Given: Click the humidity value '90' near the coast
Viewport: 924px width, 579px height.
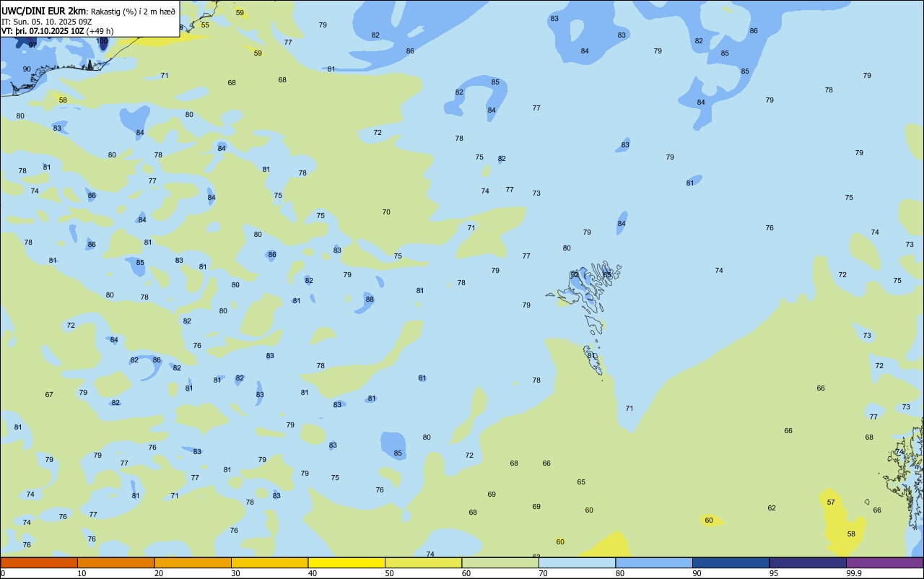Looking at the screenshot, I should (27, 69).
